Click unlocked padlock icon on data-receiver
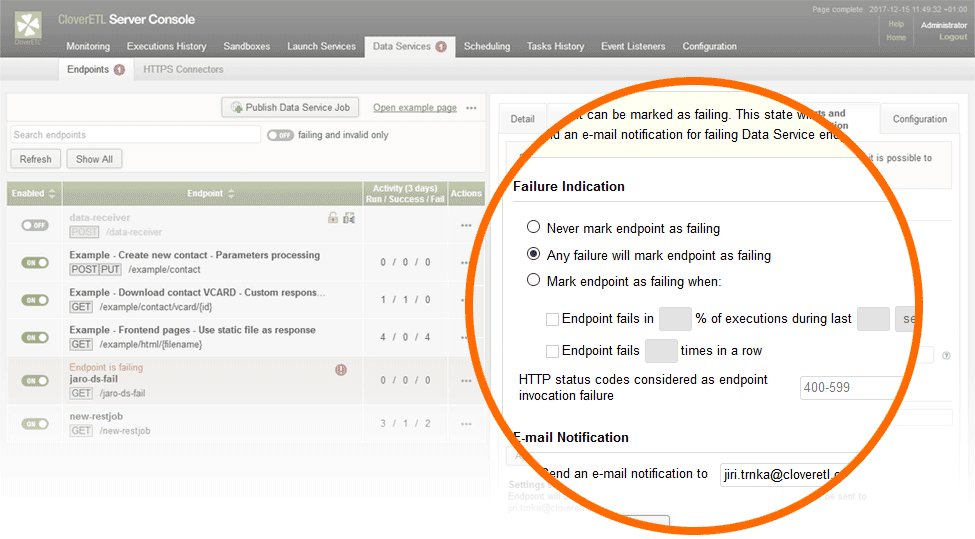The height and width of the screenshot is (539, 975). click(x=333, y=218)
